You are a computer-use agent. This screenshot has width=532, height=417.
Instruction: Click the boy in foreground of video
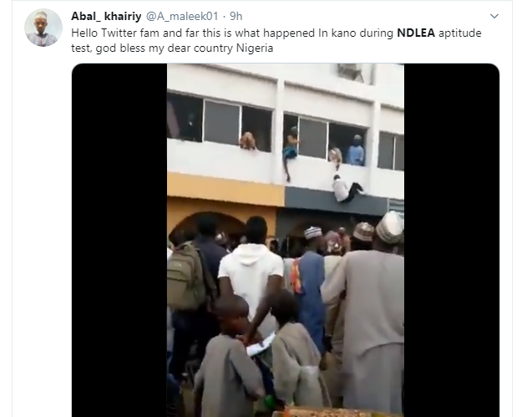tap(227, 357)
